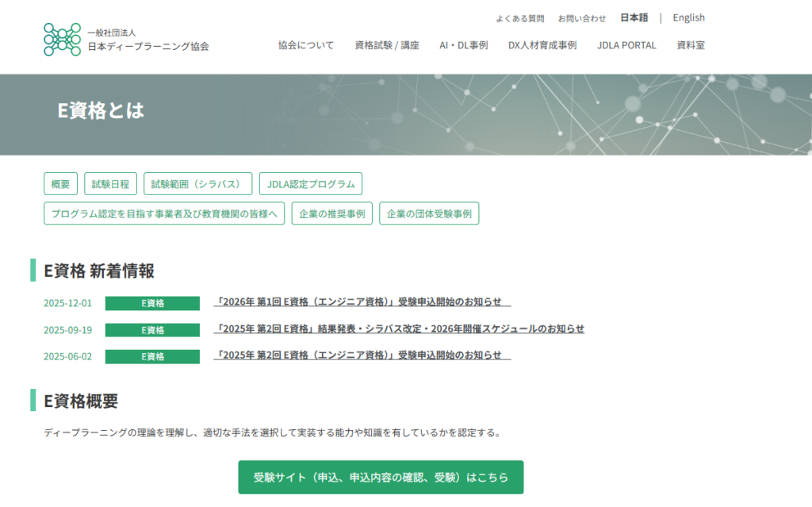This screenshot has height=507, width=812.
Task: Open the よくある質問 link
Action: 519,18
